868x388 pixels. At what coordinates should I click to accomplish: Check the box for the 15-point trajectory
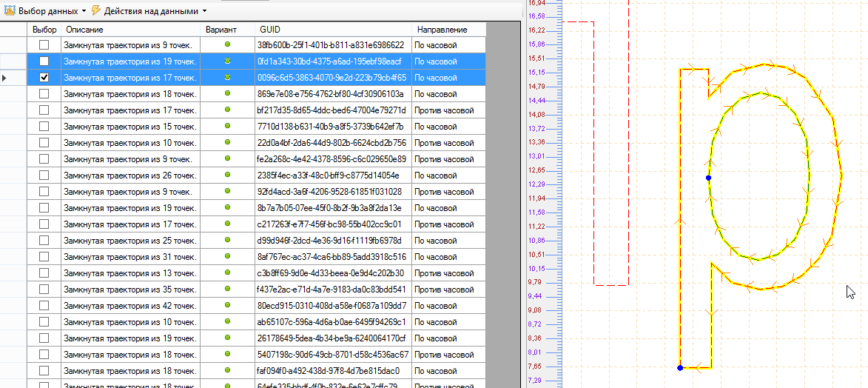pos(44,127)
